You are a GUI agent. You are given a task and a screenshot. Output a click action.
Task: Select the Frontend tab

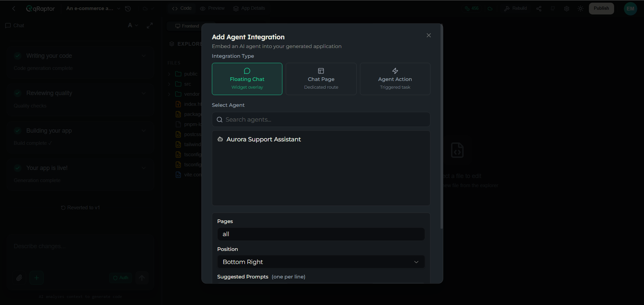coord(187,26)
